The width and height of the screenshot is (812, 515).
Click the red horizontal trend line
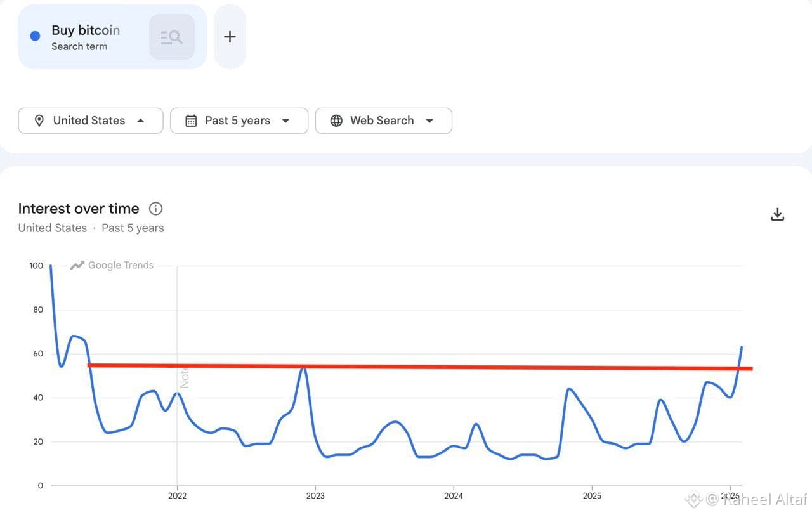(x=420, y=367)
